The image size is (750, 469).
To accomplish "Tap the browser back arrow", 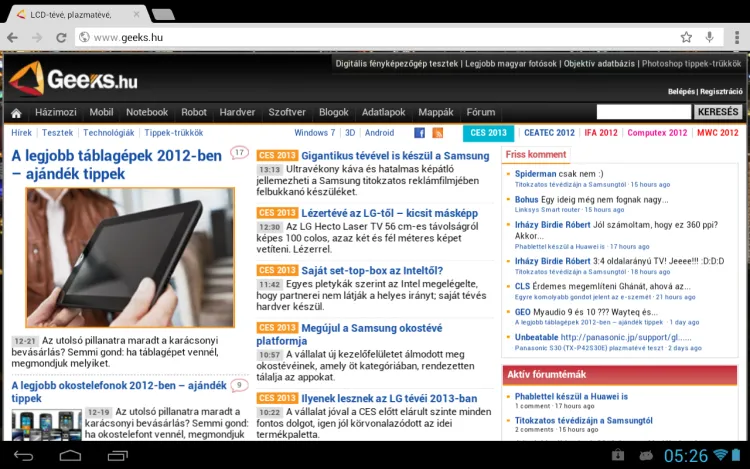I will 12,37.
